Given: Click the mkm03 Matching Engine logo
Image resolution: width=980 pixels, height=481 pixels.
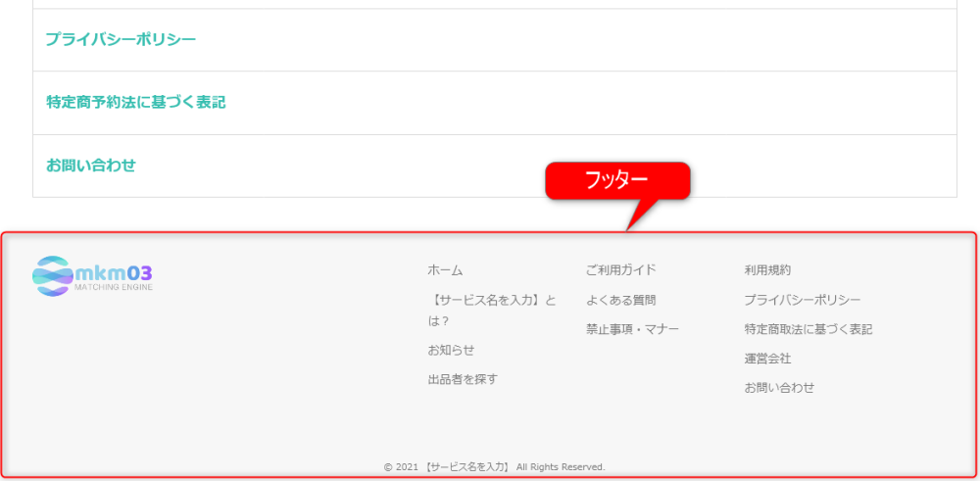Looking at the screenshot, I should click(x=92, y=275).
